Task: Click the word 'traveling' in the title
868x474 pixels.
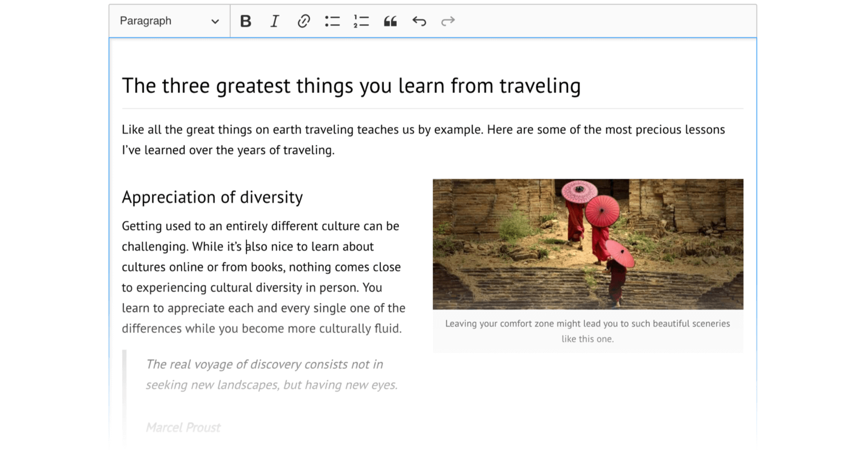Action: click(x=540, y=86)
